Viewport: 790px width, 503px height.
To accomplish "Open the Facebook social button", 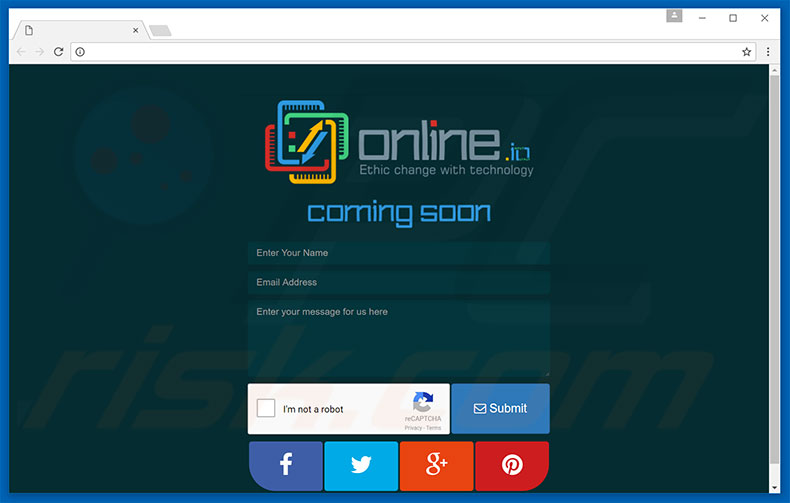I will point(286,466).
